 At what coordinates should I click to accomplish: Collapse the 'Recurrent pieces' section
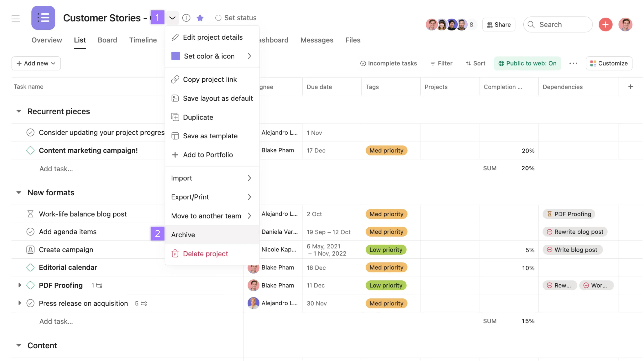click(19, 111)
